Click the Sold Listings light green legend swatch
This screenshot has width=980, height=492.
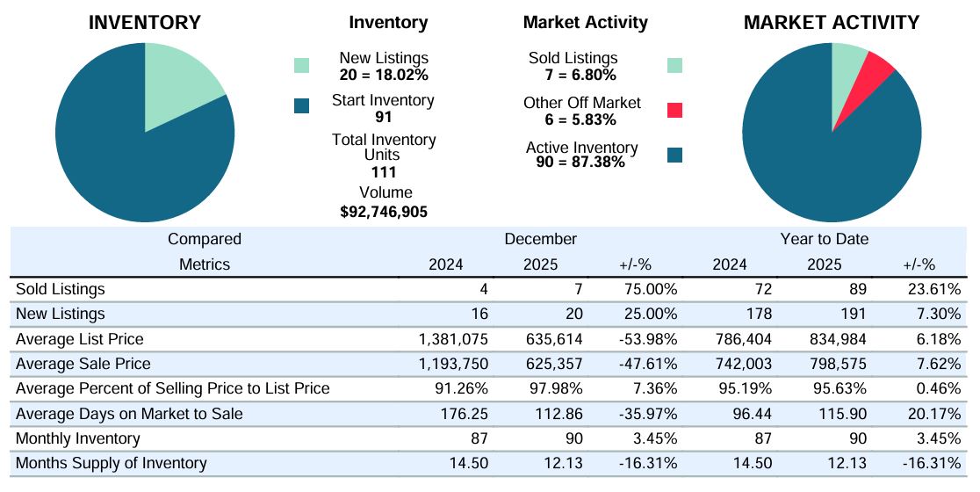click(674, 66)
